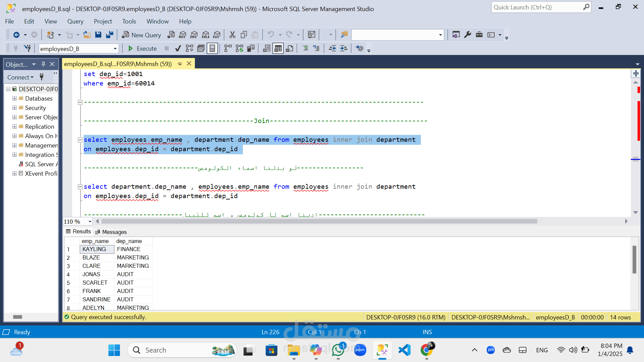Screen dimensions: 644x362
Task: Click the New Query button
Action: pyautogui.click(x=141, y=35)
